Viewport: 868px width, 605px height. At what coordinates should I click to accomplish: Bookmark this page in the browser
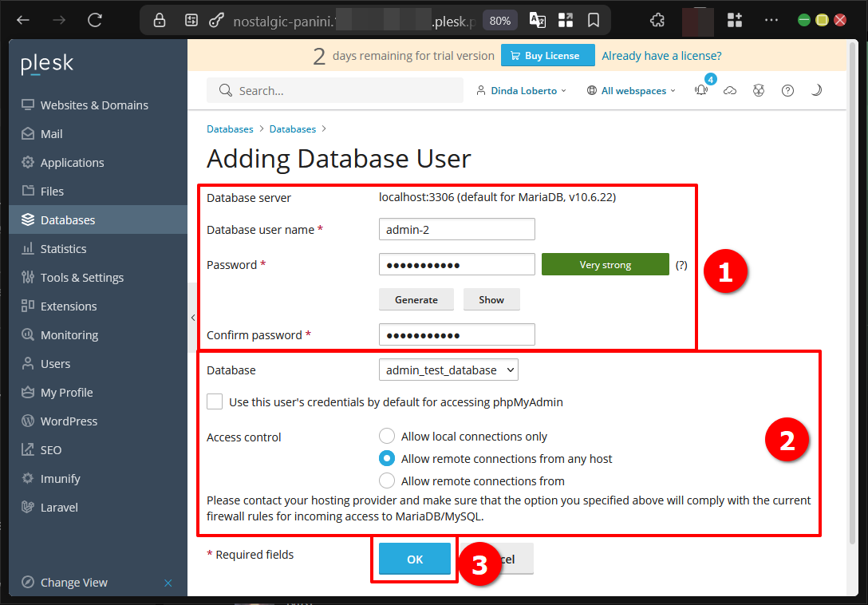point(594,21)
